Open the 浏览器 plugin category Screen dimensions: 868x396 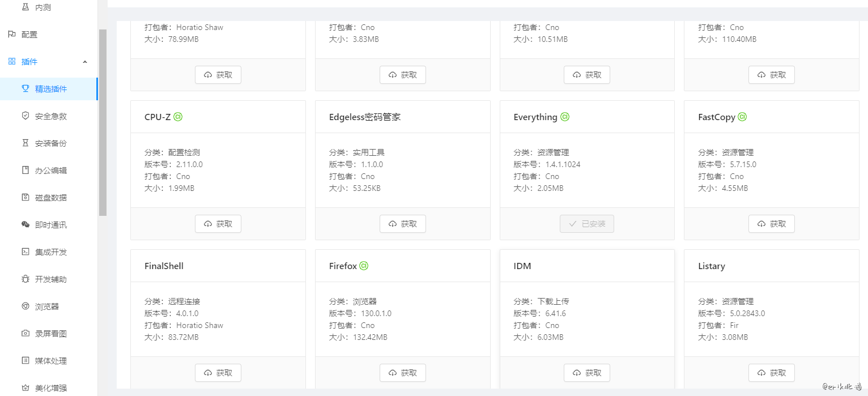(47, 306)
